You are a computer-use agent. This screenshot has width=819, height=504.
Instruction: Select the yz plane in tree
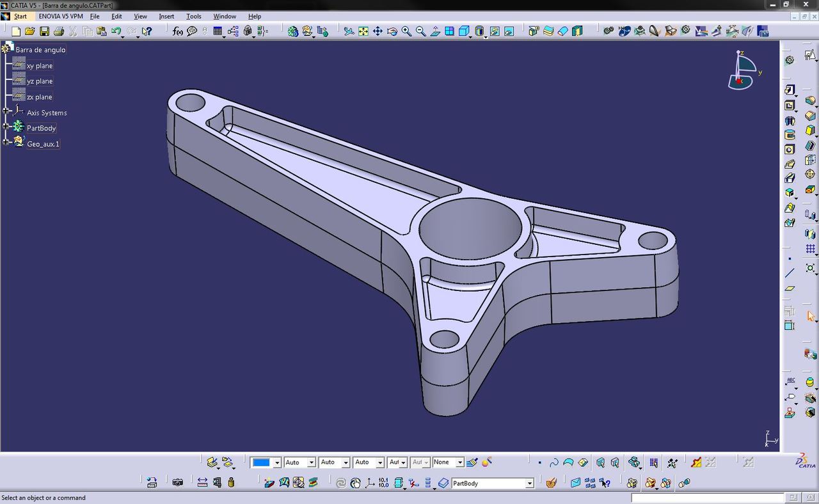pos(40,81)
